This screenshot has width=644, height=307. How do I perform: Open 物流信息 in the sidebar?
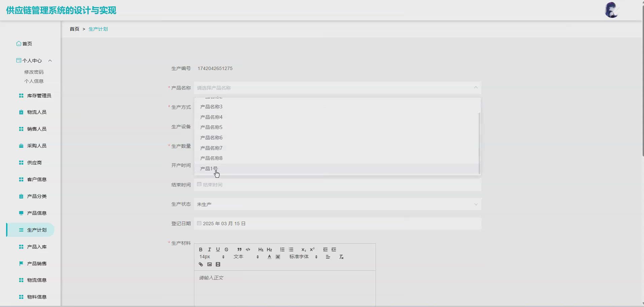click(x=33, y=280)
